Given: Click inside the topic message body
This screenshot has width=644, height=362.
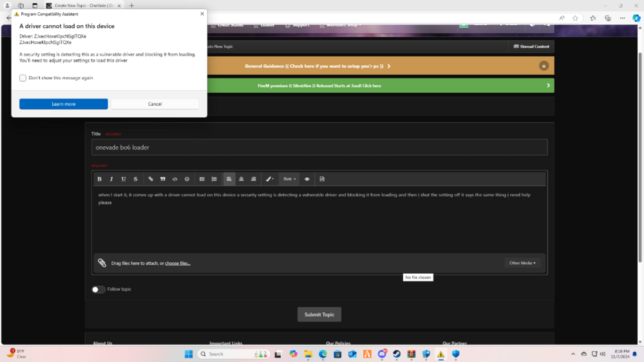Looking at the screenshot, I should [x=319, y=220].
